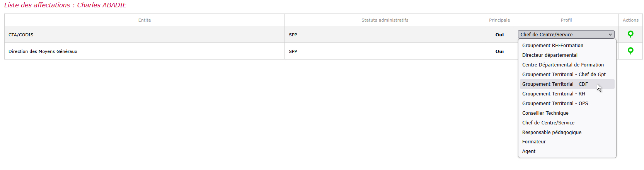Collapse the Chef de Centre/Service profile dropdown

click(566, 34)
